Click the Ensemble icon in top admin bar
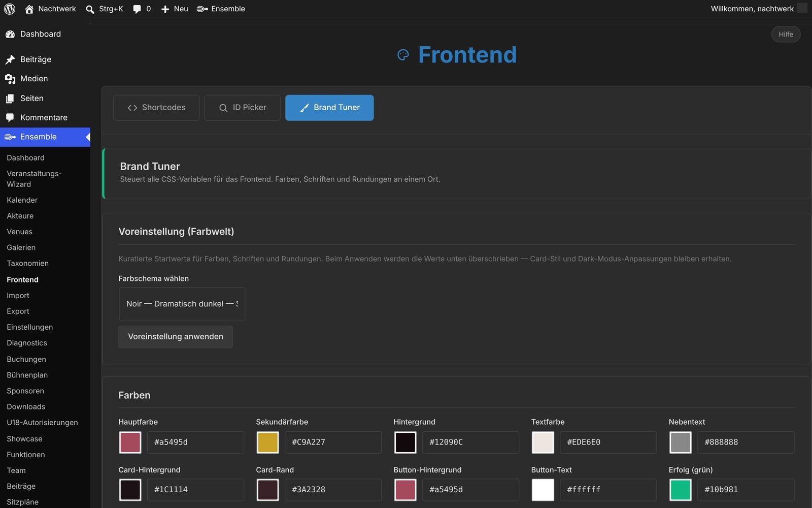This screenshot has width=812, height=508. pyautogui.click(x=202, y=9)
